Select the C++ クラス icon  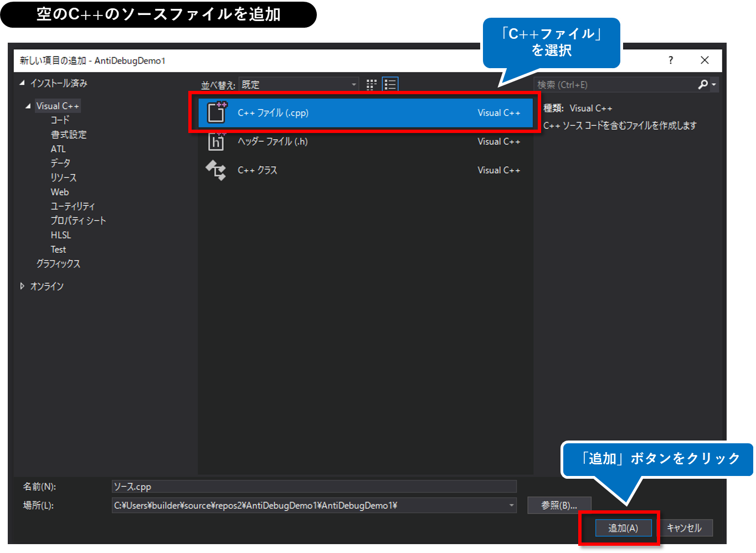(x=216, y=170)
